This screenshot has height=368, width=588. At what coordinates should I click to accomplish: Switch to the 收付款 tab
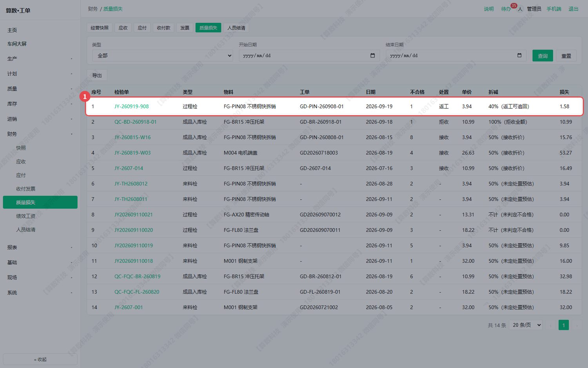coord(163,28)
